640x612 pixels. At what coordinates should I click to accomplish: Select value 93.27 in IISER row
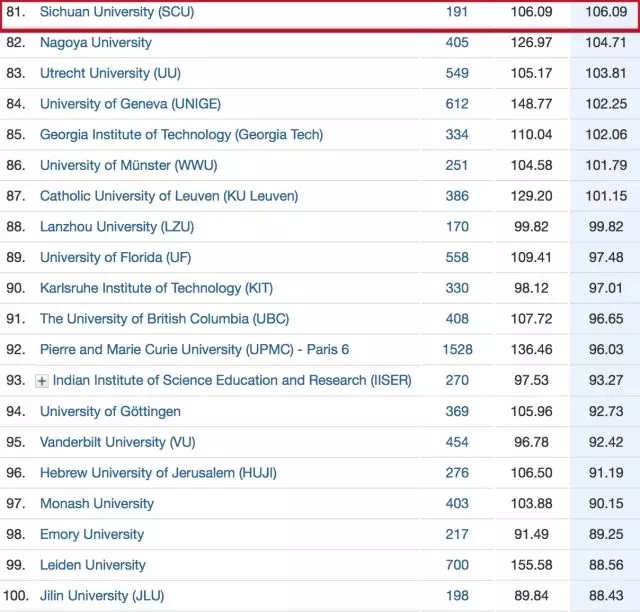pos(606,380)
